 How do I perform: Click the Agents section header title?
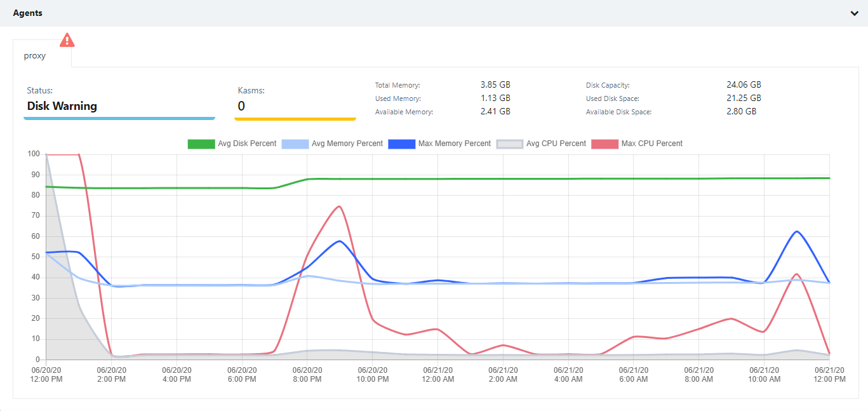[x=28, y=13]
